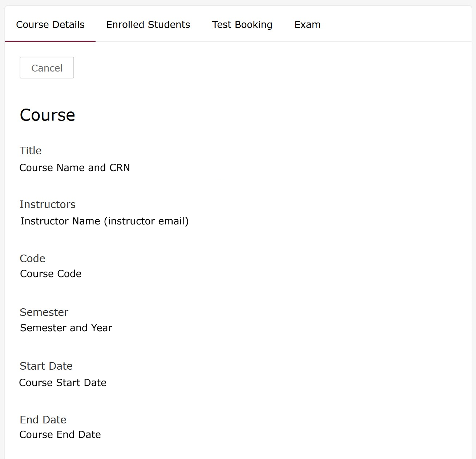Viewport: 476px width, 459px height.
Task: Switch to the Enrolled Students tab
Action: coord(148,25)
